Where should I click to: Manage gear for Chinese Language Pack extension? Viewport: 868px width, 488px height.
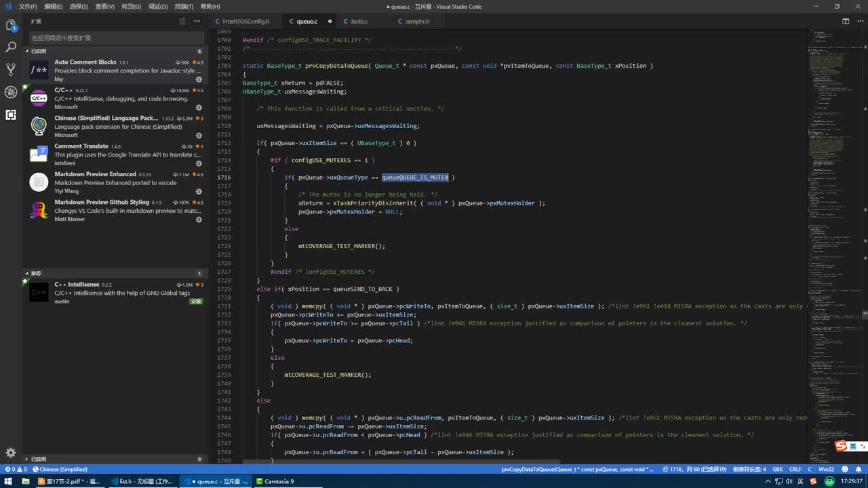[x=199, y=135]
